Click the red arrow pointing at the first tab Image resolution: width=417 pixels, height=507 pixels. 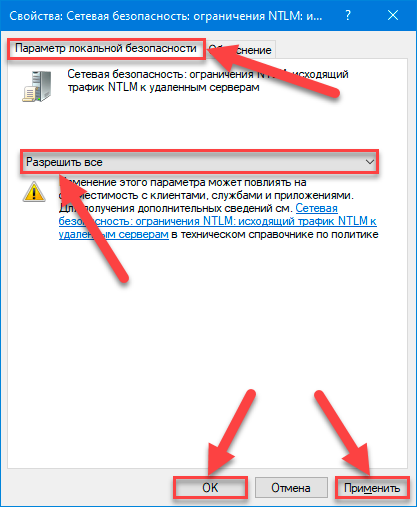tap(273, 72)
